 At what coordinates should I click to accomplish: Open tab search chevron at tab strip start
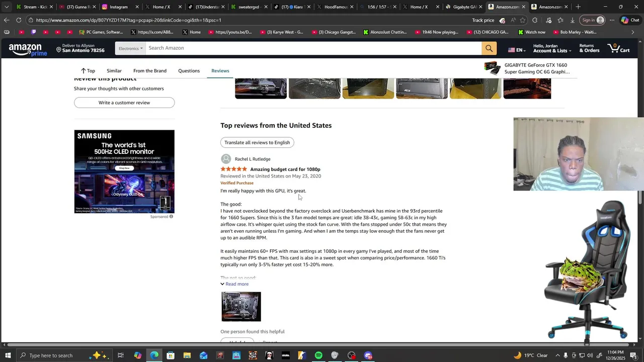7,7
